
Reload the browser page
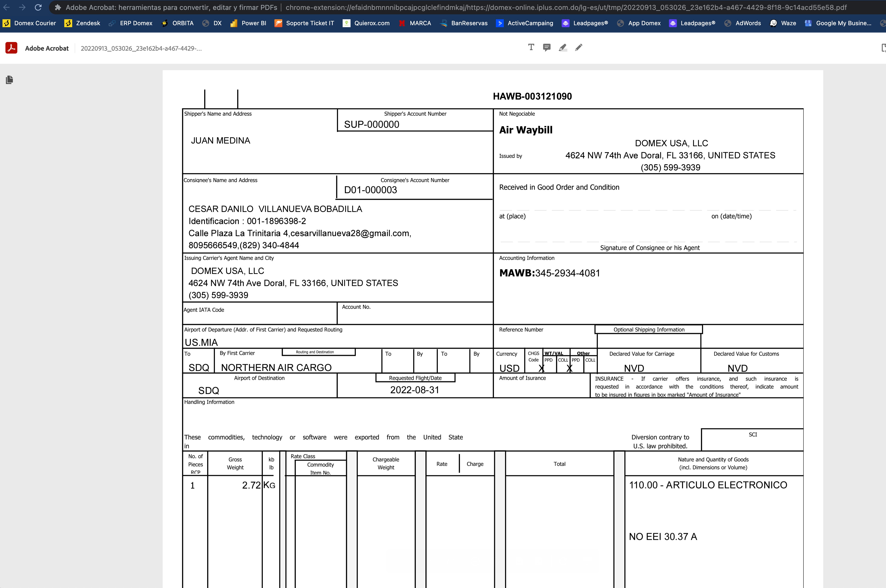click(x=38, y=7)
